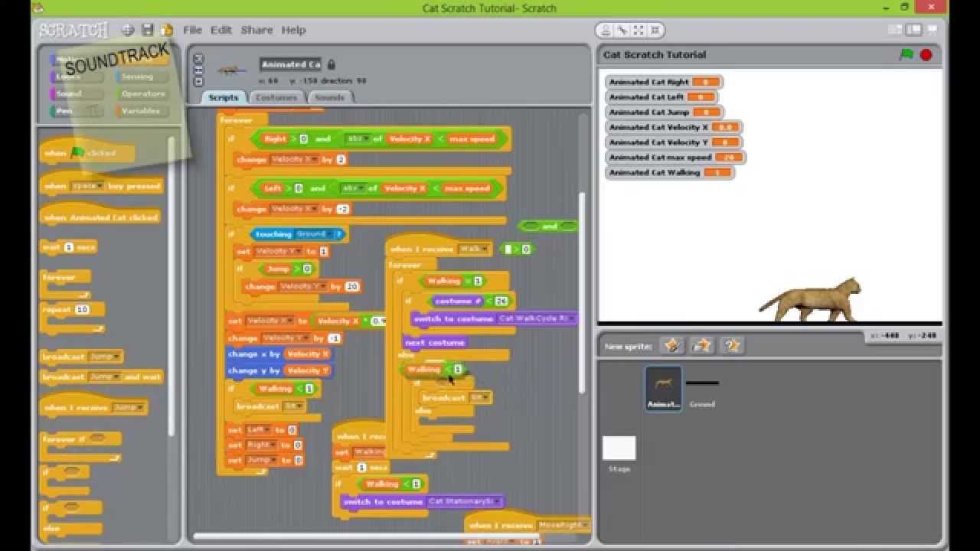The image size is (980, 551).
Task: Click the sprite name field 'Animated Ca'
Action: point(291,64)
